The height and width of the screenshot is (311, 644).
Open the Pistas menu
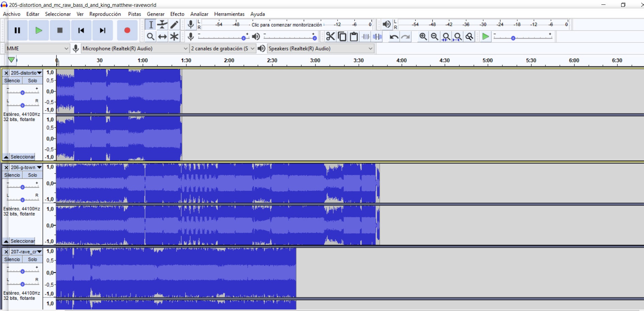135,14
